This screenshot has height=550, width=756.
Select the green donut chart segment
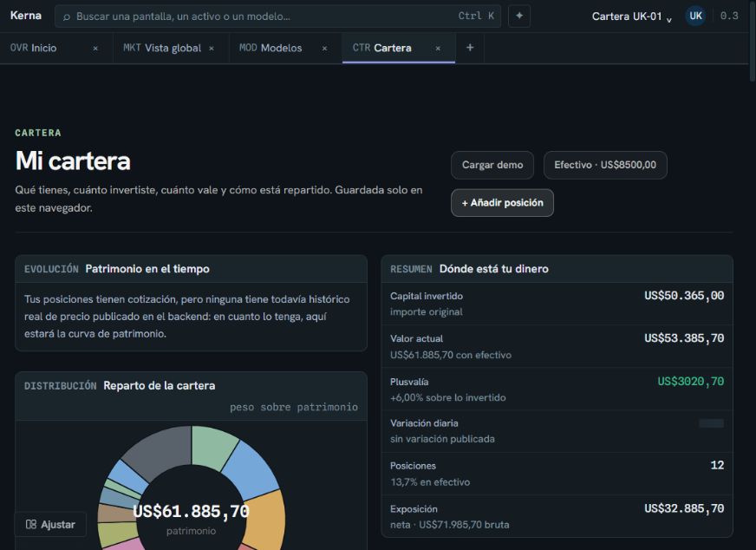pos(212,445)
